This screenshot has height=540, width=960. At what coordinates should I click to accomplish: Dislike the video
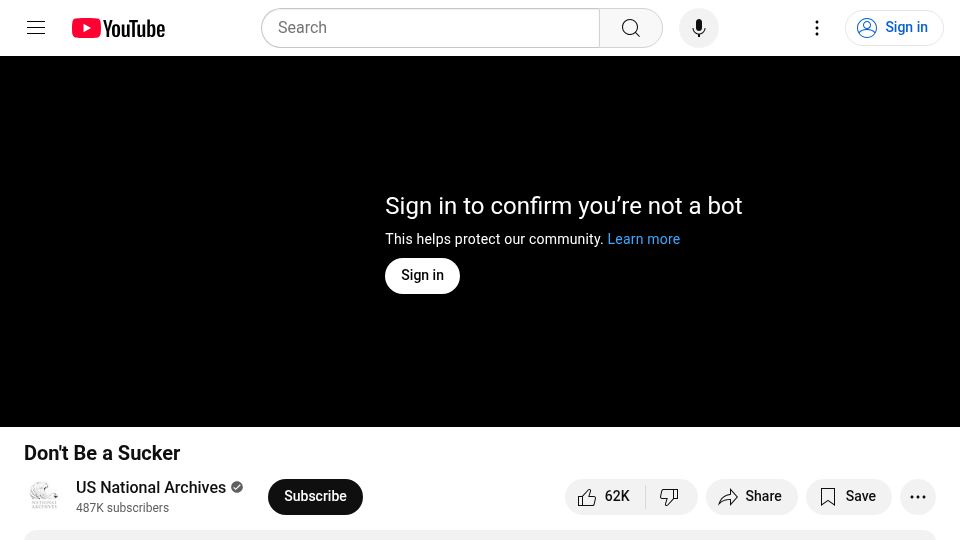point(670,497)
